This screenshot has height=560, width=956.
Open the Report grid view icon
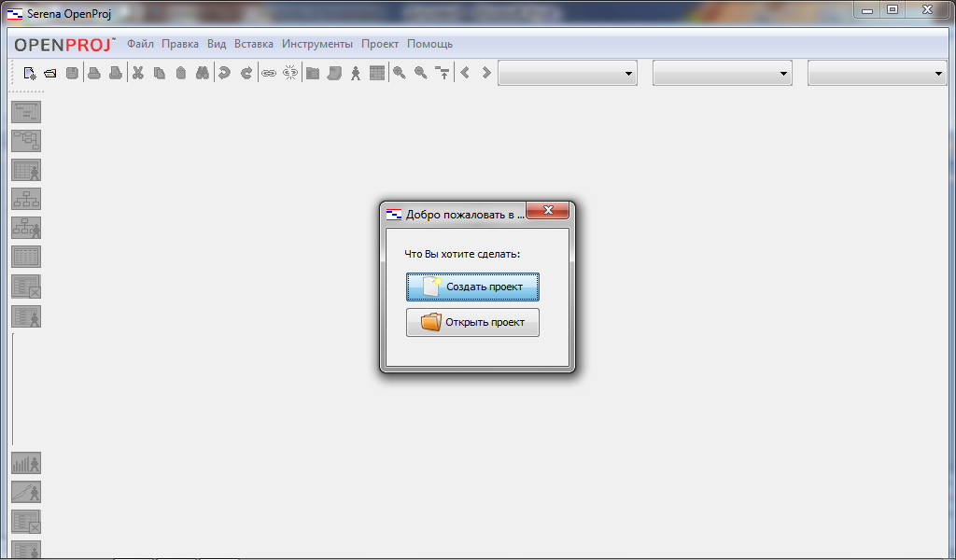coord(26,257)
